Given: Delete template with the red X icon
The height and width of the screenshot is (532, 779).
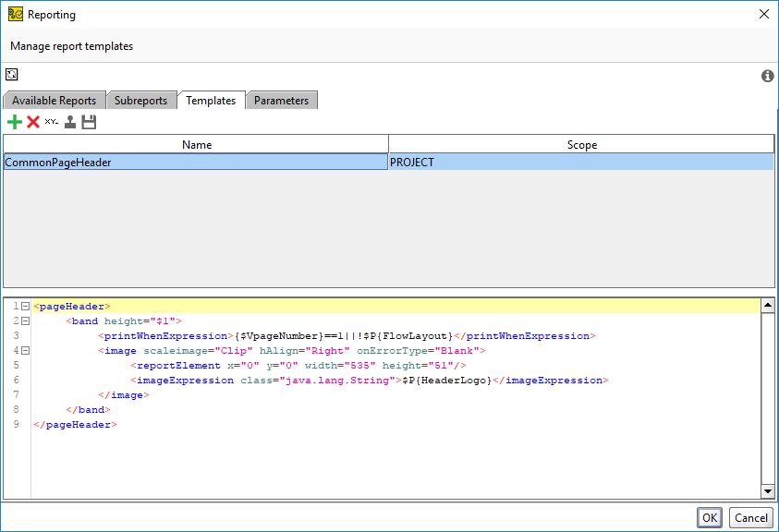Looking at the screenshot, I should [33, 122].
